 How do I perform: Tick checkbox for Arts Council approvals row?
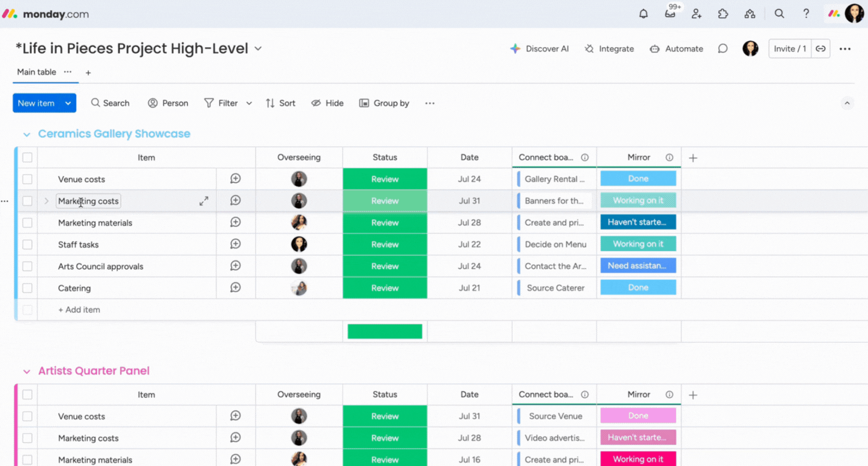[x=28, y=266]
